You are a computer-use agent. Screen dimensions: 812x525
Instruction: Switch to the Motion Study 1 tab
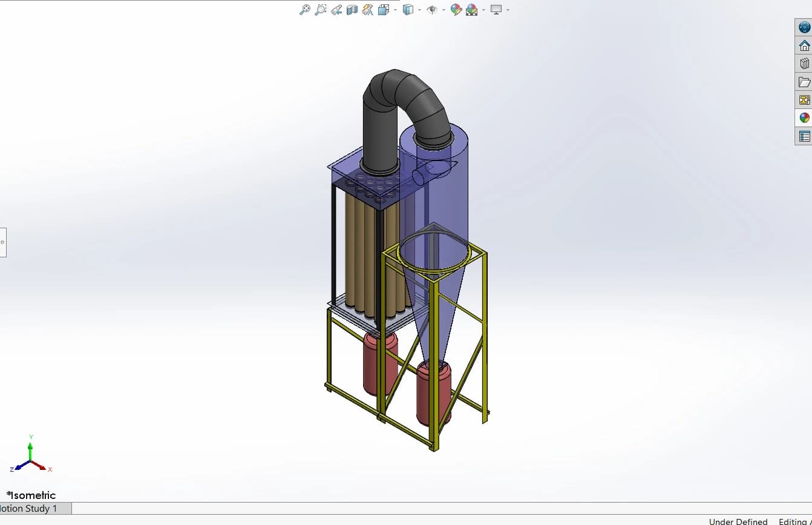point(30,509)
